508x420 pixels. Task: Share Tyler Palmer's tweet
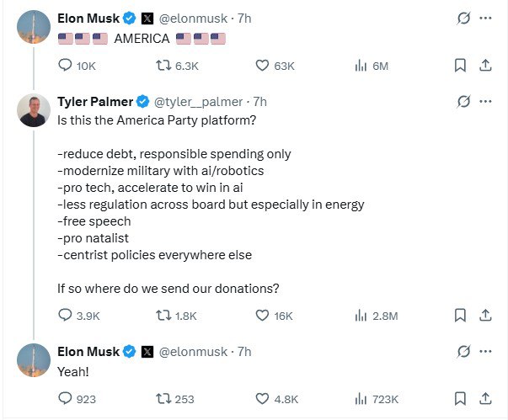[x=485, y=316]
